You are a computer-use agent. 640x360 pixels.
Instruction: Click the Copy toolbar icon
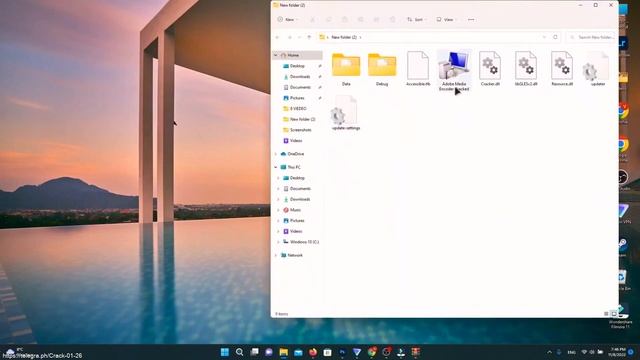point(329,20)
